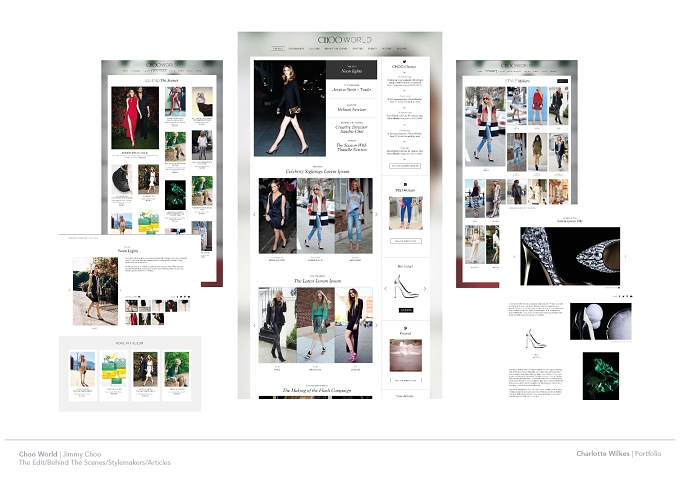Click hero photo of woman walking at night
The height and width of the screenshot is (481, 680).
tap(290, 108)
